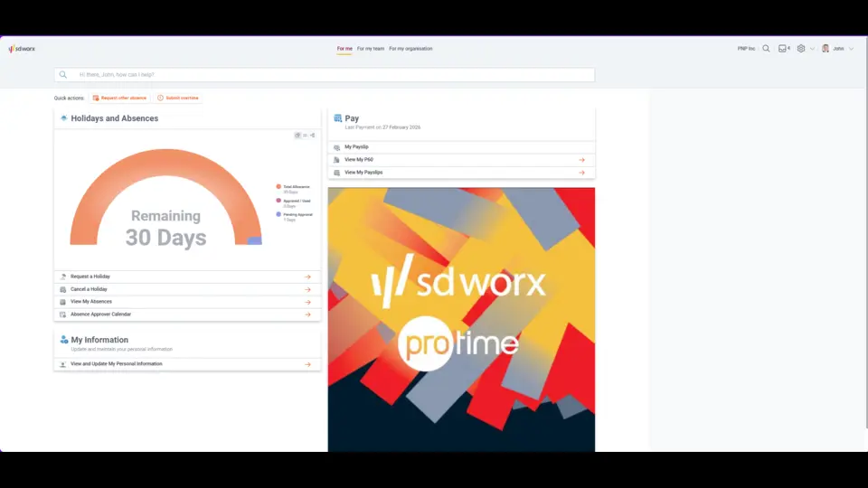
Task: Click the Pay section header icon
Action: [337, 118]
